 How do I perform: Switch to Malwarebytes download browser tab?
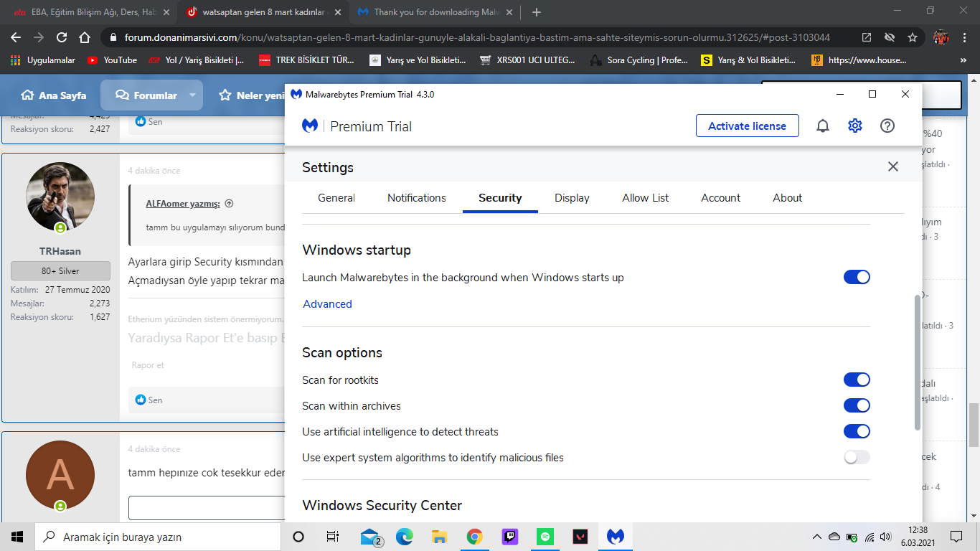click(435, 12)
